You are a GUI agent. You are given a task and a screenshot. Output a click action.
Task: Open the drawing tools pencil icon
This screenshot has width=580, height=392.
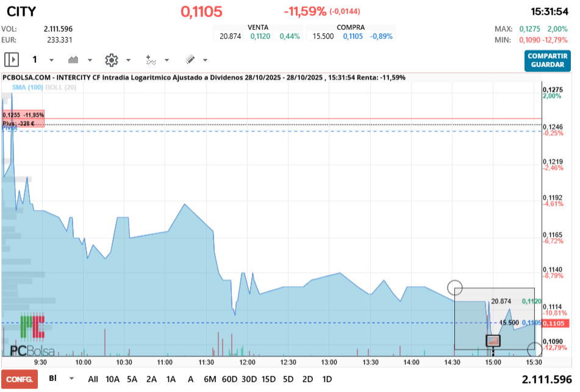(x=189, y=59)
